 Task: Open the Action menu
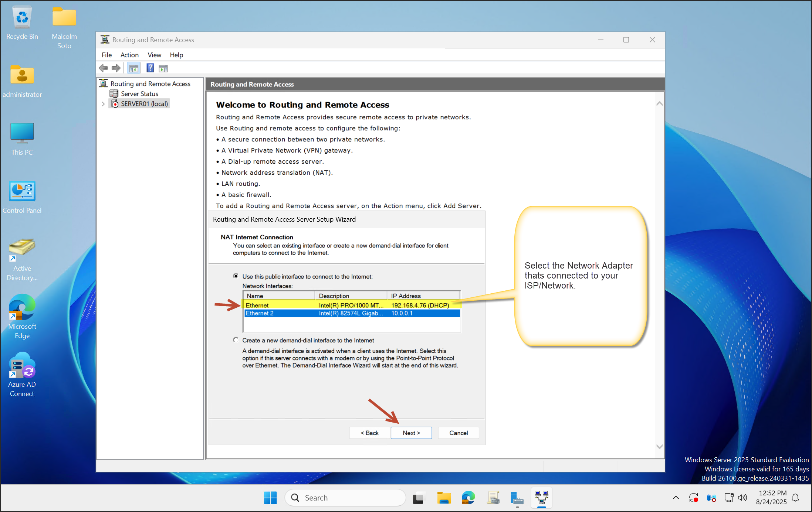(129, 55)
